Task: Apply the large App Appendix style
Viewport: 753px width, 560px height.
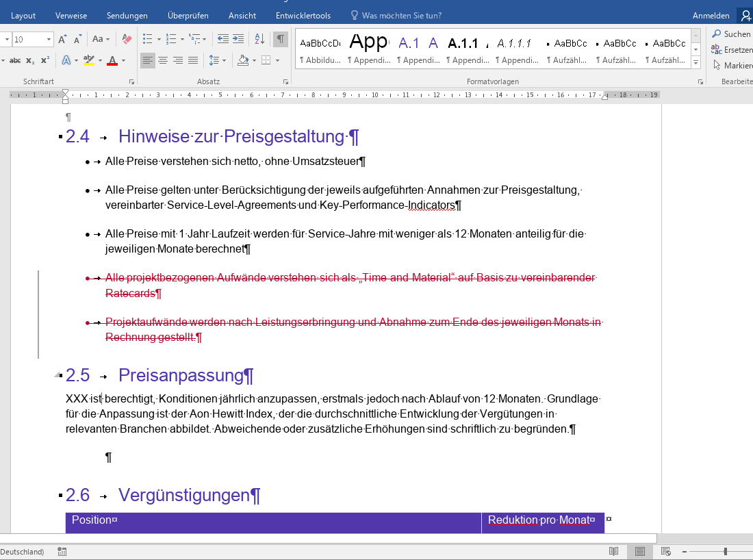Action: click(369, 49)
